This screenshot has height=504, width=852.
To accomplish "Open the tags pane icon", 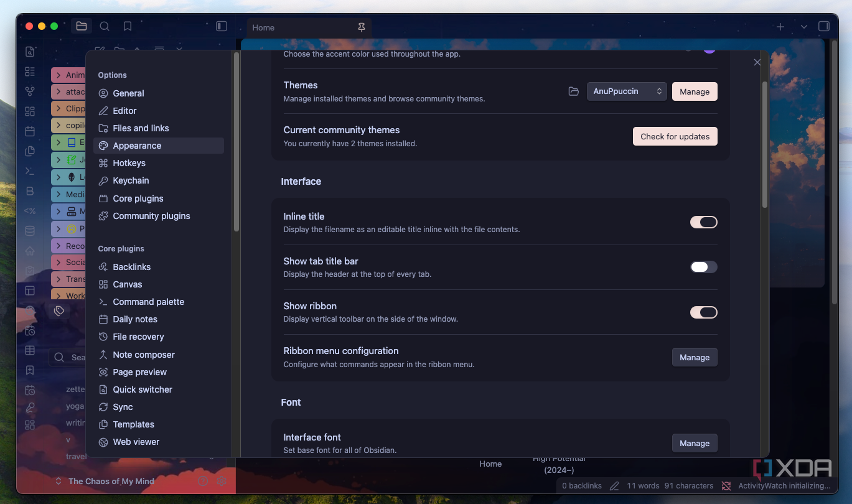I will 59,310.
